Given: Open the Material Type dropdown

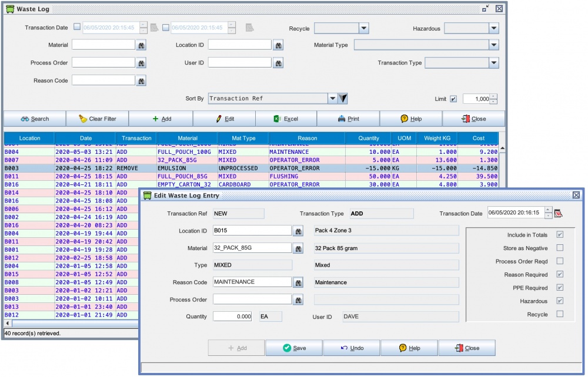Looking at the screenshot, I should point(493,45).
